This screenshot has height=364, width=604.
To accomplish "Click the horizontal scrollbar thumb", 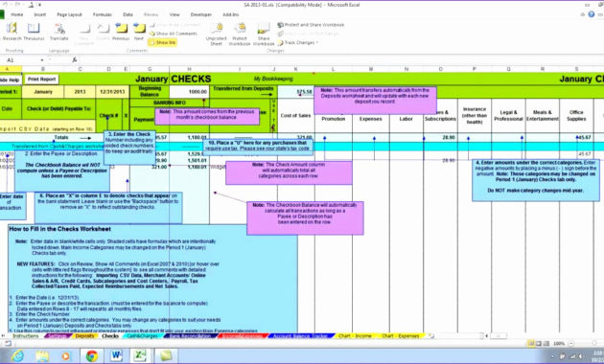I will (499, 336).
